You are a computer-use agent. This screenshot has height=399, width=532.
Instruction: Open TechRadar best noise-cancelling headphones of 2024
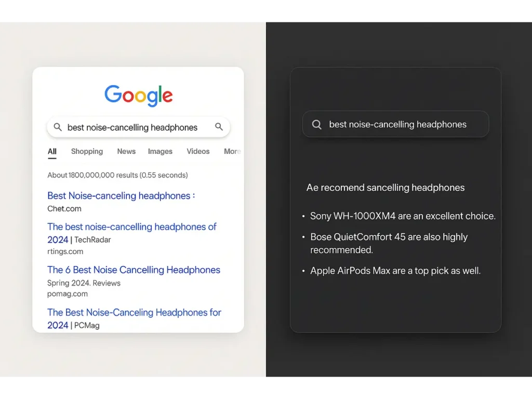pyautogui.click(x=131, y=233)
